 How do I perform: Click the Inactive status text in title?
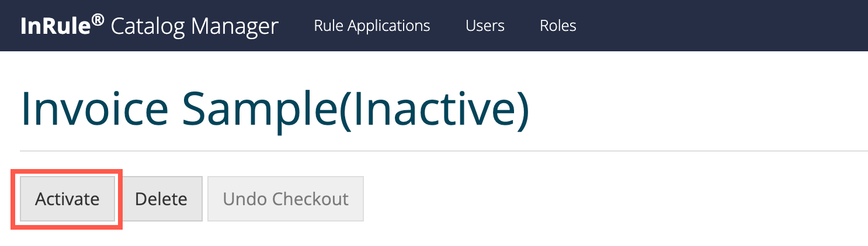coord(435,110)
